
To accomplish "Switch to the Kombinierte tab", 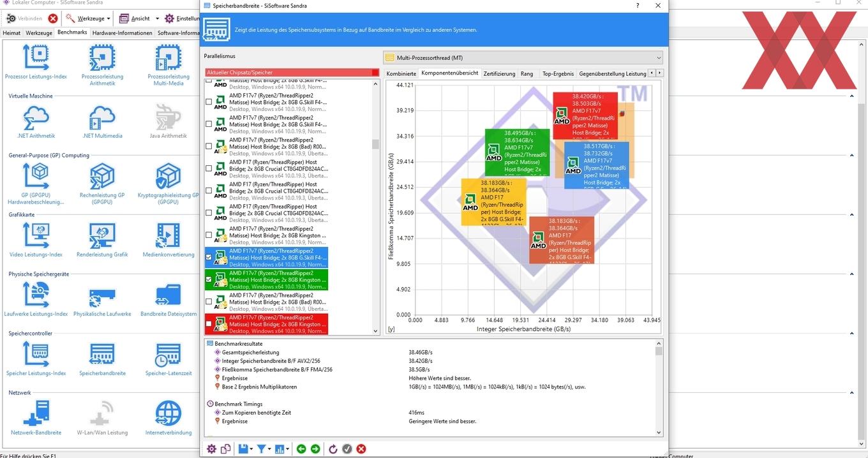I will pyautogui.click(x=401, y=73).
